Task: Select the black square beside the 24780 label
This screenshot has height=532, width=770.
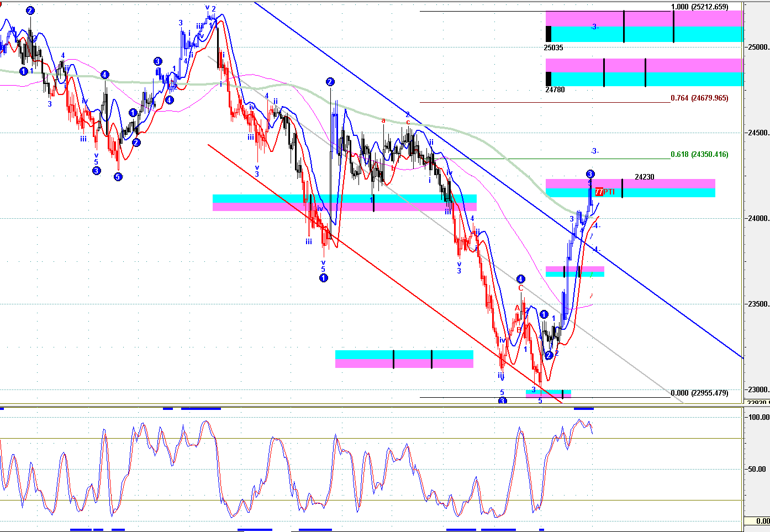Action: point(549,78)
